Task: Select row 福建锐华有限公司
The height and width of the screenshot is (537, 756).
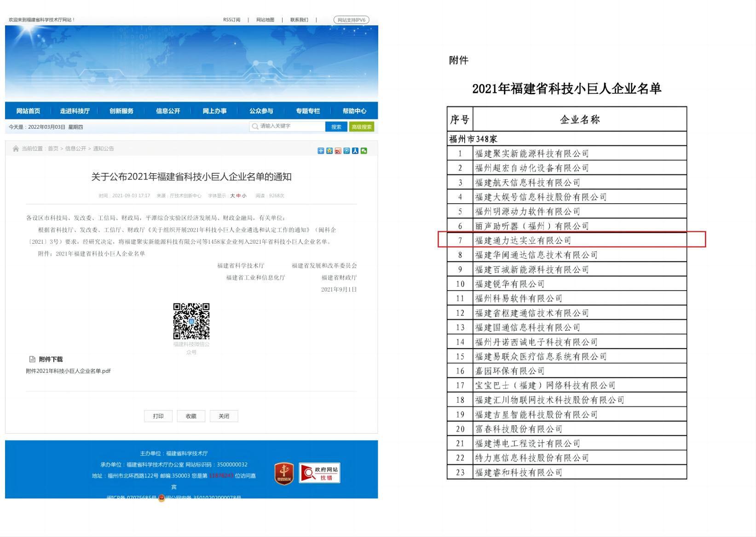Action: coord(567,284)
